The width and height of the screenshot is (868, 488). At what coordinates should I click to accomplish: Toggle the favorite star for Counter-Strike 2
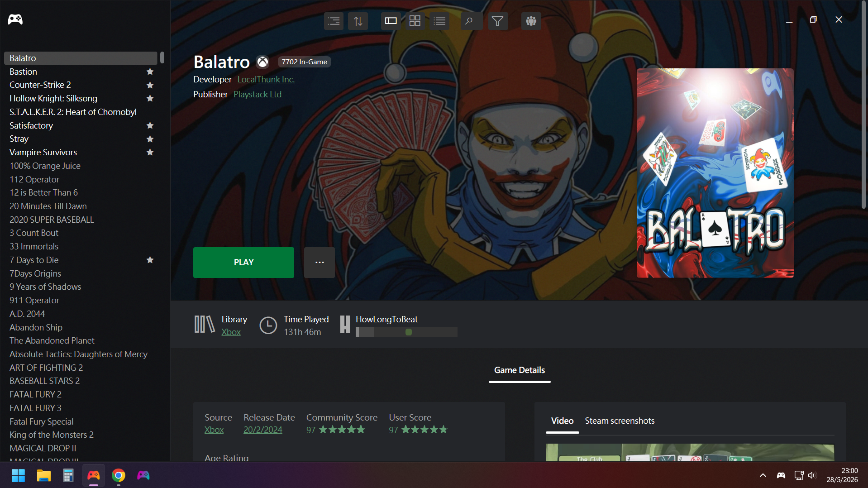tap(150, 85)
